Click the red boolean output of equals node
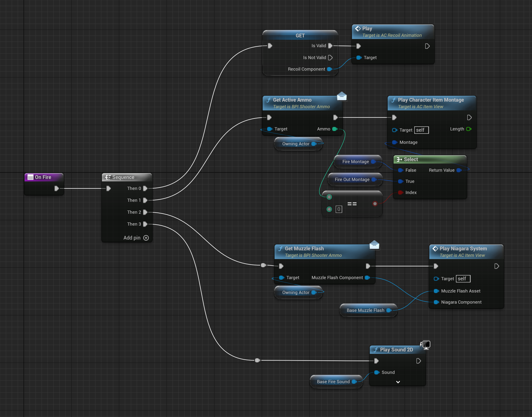Screen dimensions: 532x417 click(x=375, y=204)
